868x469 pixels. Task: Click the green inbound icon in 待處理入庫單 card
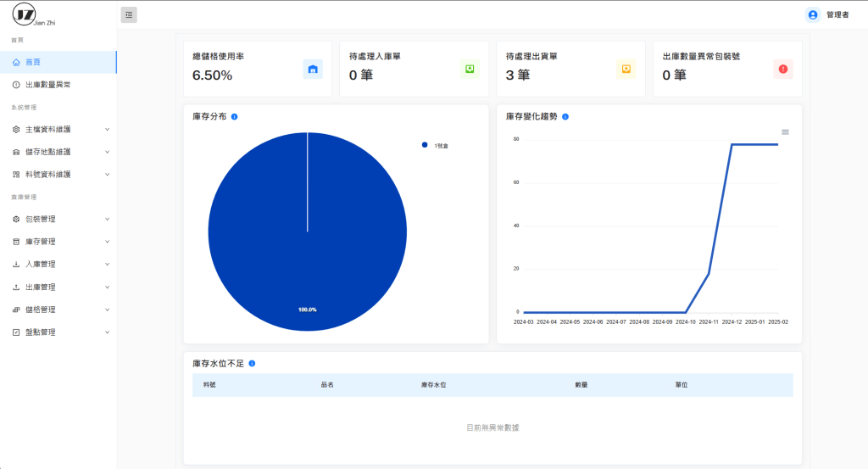[x=470, y=69]
